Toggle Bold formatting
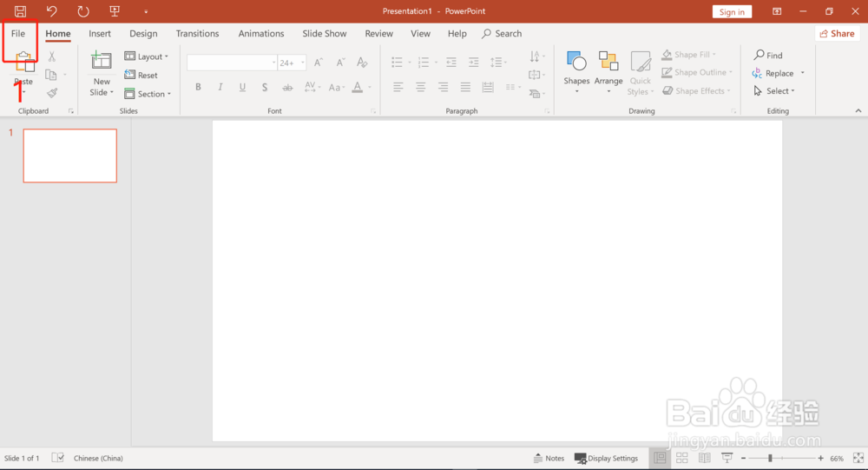This screenshot has height=470, width=868. [198, 87]
